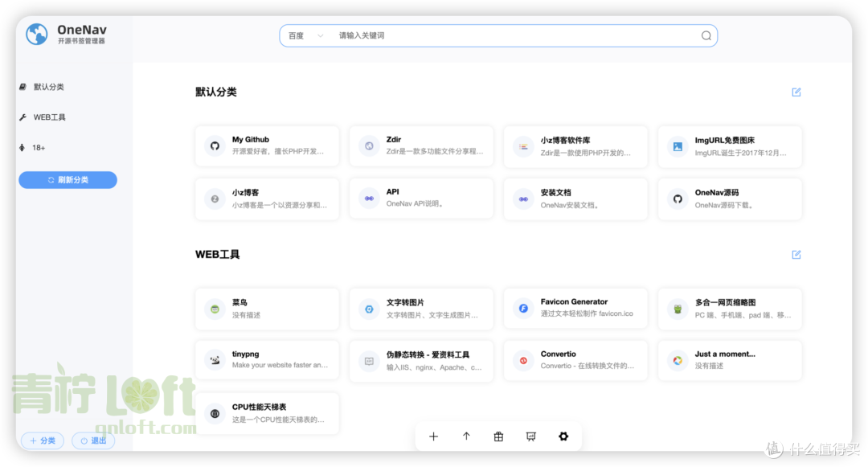Open settings gear in bottom toolbar

point(563,436)
